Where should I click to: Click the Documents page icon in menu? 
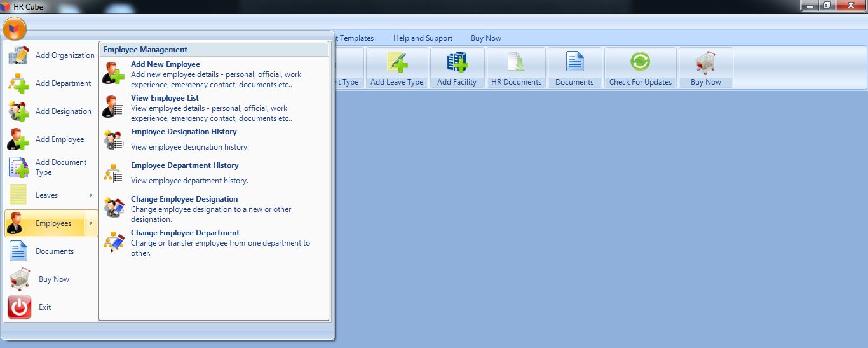click(18, 251)
